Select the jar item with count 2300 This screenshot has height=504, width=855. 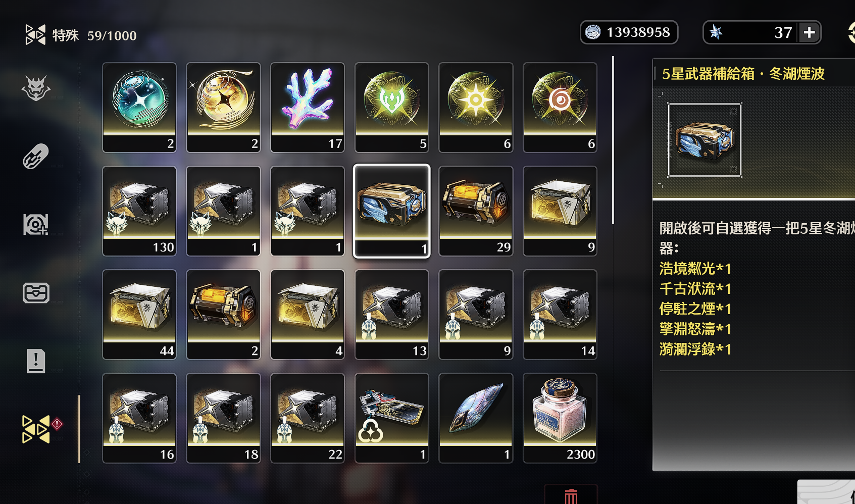[x=560, y=418]
